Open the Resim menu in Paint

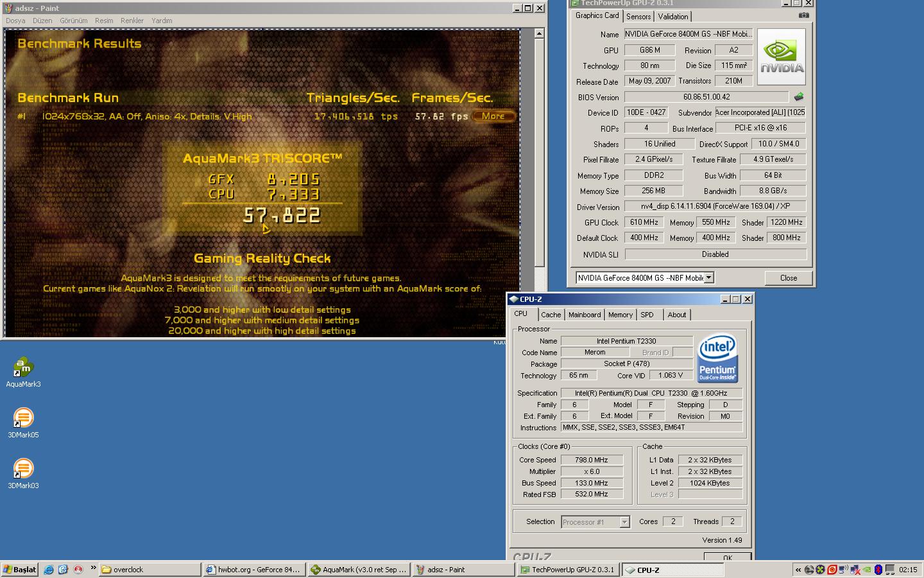point(104,21)
